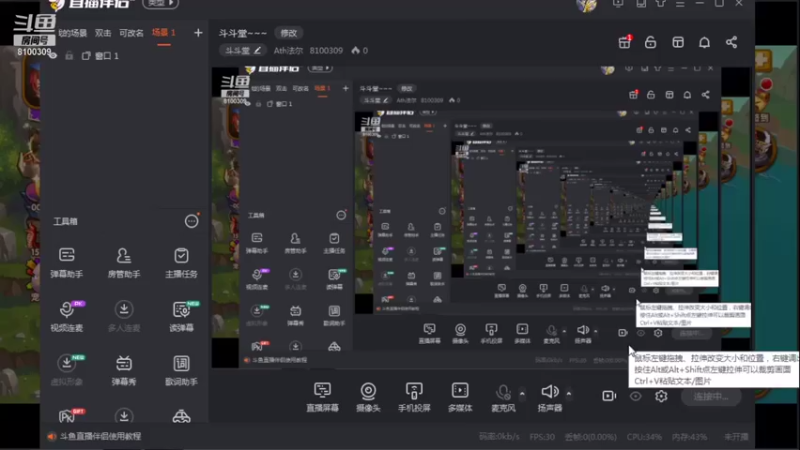Click room number 8100309

click(x=326, y=51)
